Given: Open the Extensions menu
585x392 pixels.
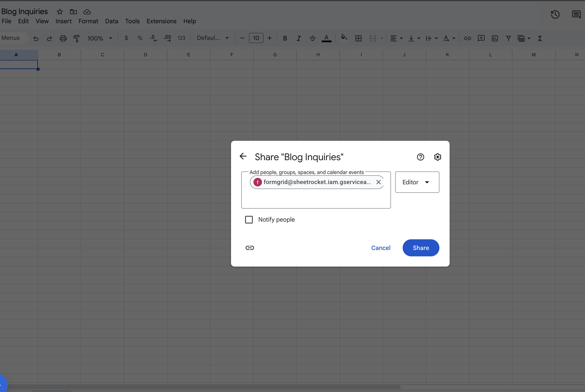Looking at the screenshot, I should [x=161, y=21].
